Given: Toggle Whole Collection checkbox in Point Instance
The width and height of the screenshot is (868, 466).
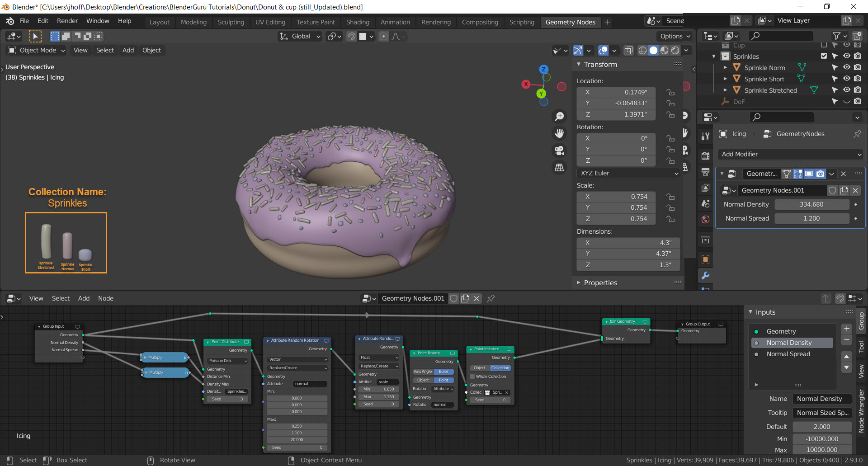Looking at the screenshot, I should click(472, 377).
